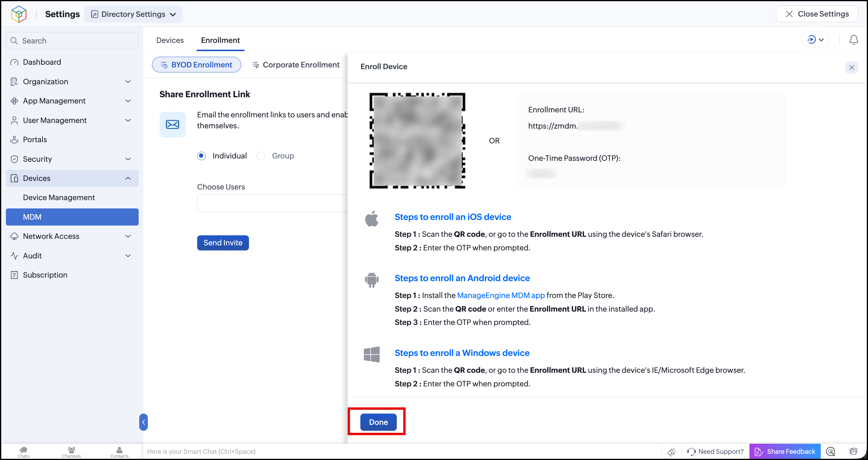
Task: Click the Zoho Directory cube logo
Action: pos(19,14)
